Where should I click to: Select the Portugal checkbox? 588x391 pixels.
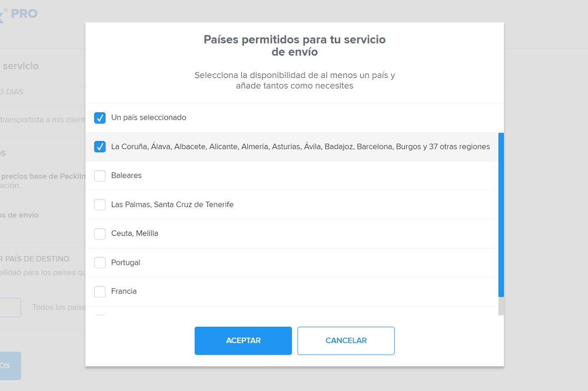pos(100,263)
